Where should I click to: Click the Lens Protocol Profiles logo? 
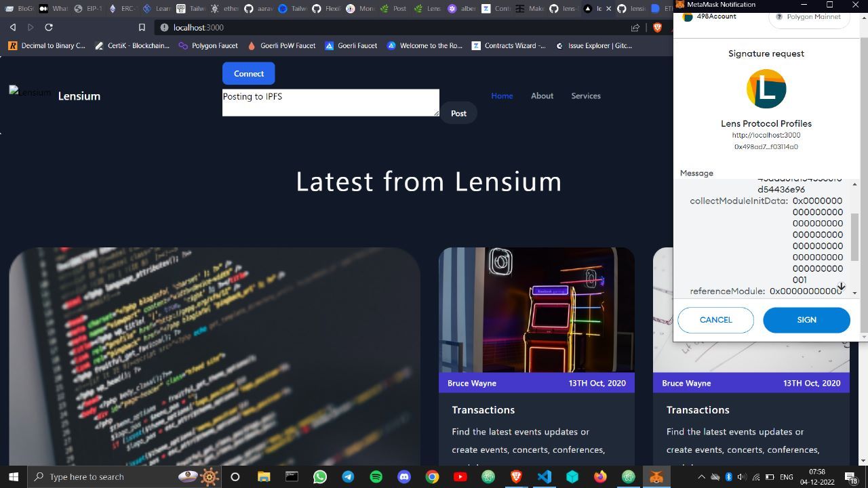click(x=766, y=88)
